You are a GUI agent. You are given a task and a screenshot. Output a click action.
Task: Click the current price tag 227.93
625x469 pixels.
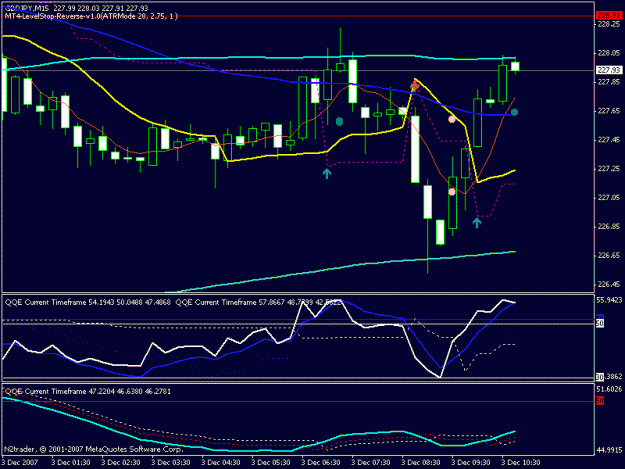609,70
